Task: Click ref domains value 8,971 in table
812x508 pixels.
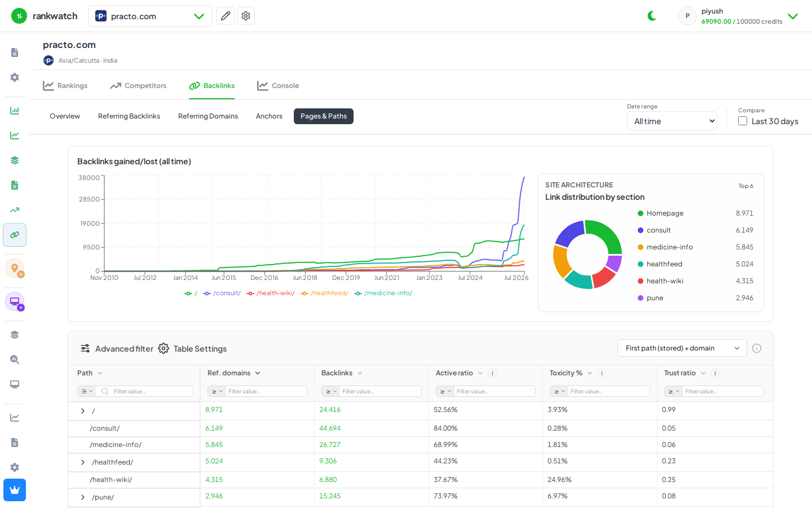Action: click(x=214, y=410)
